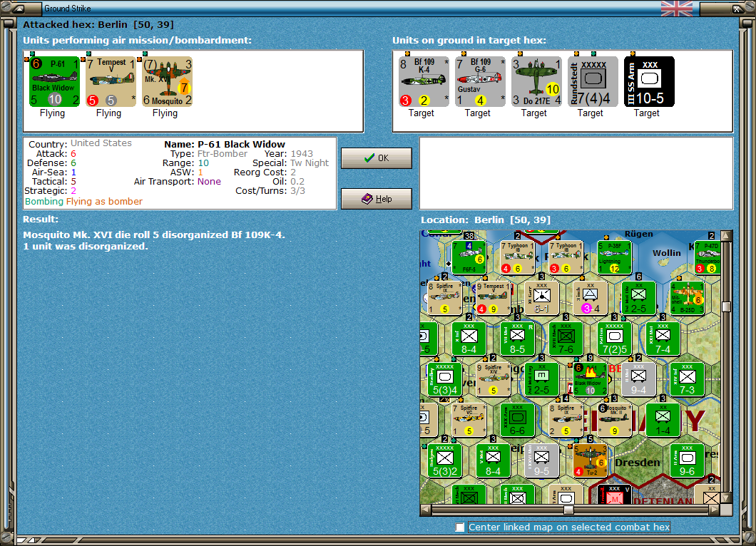Click the map horizontal scrollbar right arrow

[715, 510]
